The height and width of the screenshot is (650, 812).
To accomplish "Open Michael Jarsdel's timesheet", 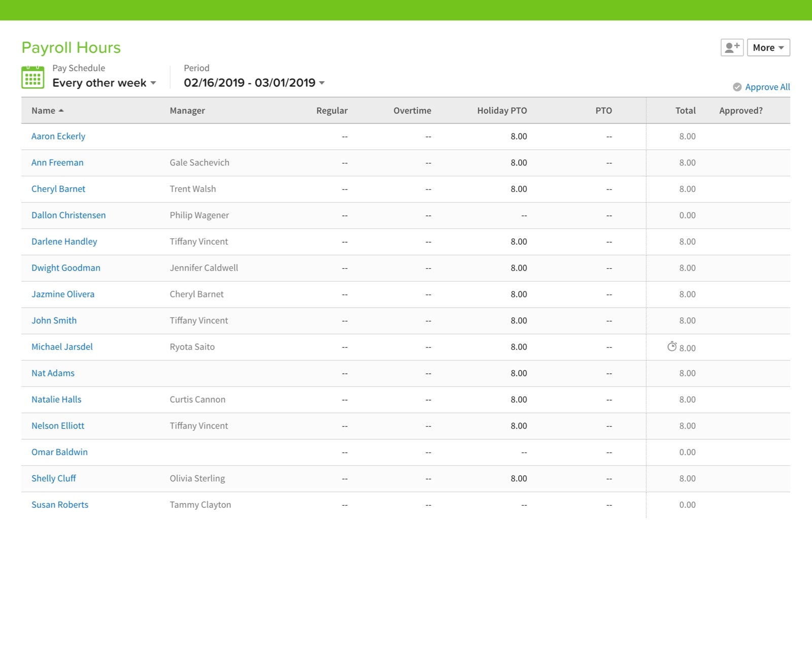I will tap(62, 347).
